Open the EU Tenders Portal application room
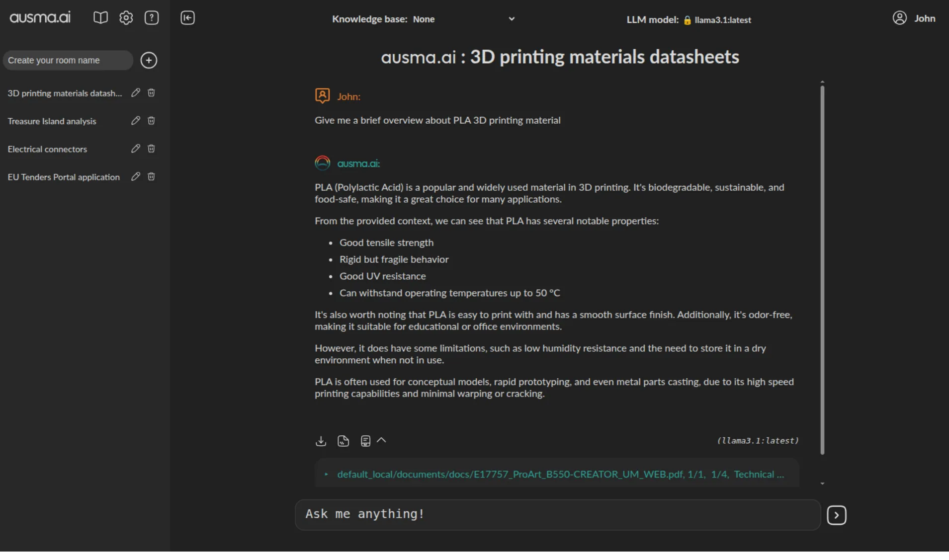The width and height of the screenshot is (949, 560). [x=64, y=177]
